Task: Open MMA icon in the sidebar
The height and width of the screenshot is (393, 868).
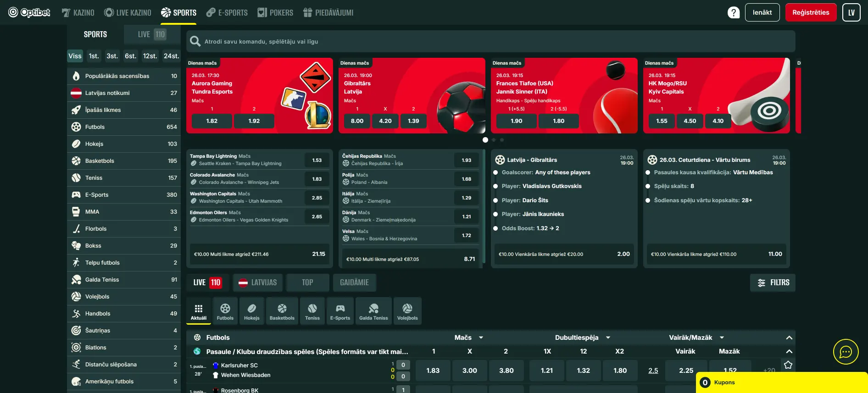Action: tap(76, 212)
